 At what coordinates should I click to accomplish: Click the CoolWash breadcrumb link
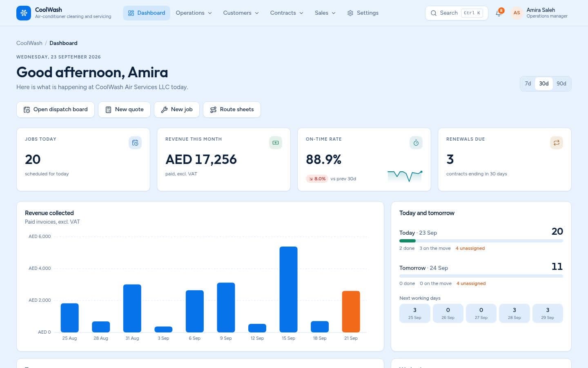point(29,43)
